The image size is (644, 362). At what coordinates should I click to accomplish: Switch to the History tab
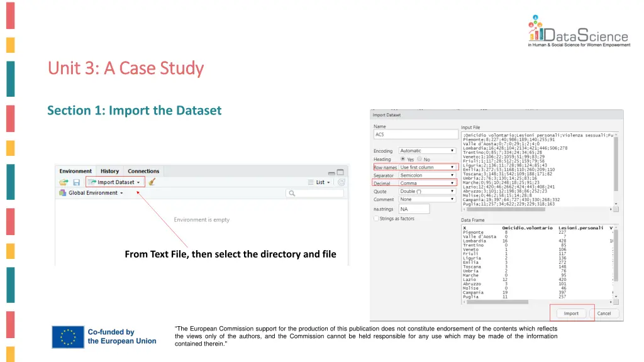109,170
